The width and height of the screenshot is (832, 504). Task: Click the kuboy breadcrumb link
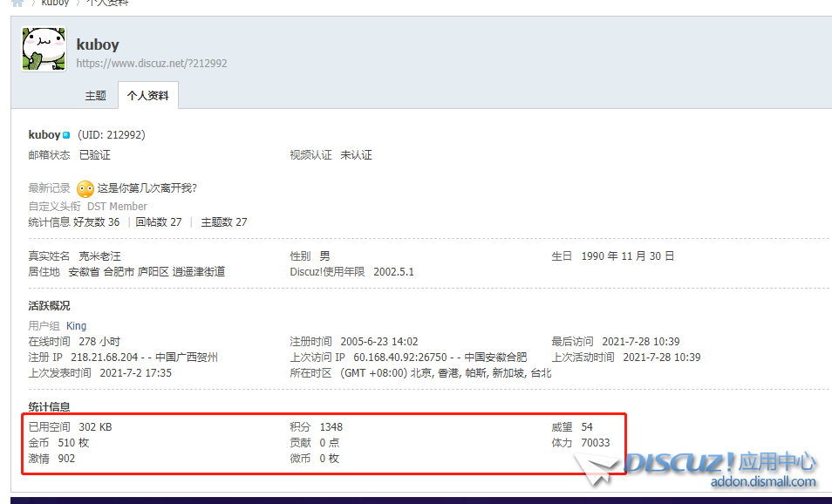point(55,3)
